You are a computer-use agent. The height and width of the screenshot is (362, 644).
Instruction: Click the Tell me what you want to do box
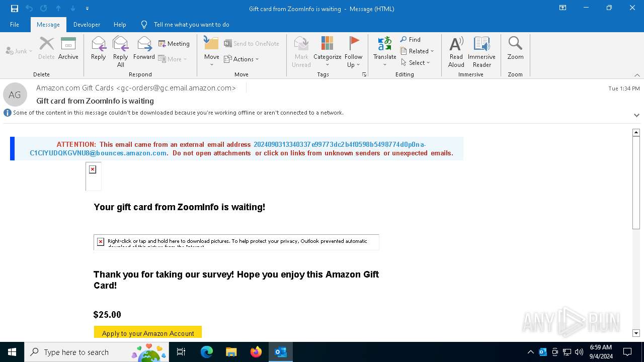[191, 24]
